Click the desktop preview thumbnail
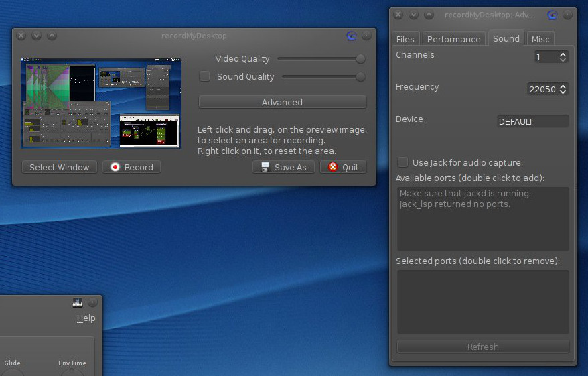Image resolution: width=588 pixels, height=376 pixels. 101,103
